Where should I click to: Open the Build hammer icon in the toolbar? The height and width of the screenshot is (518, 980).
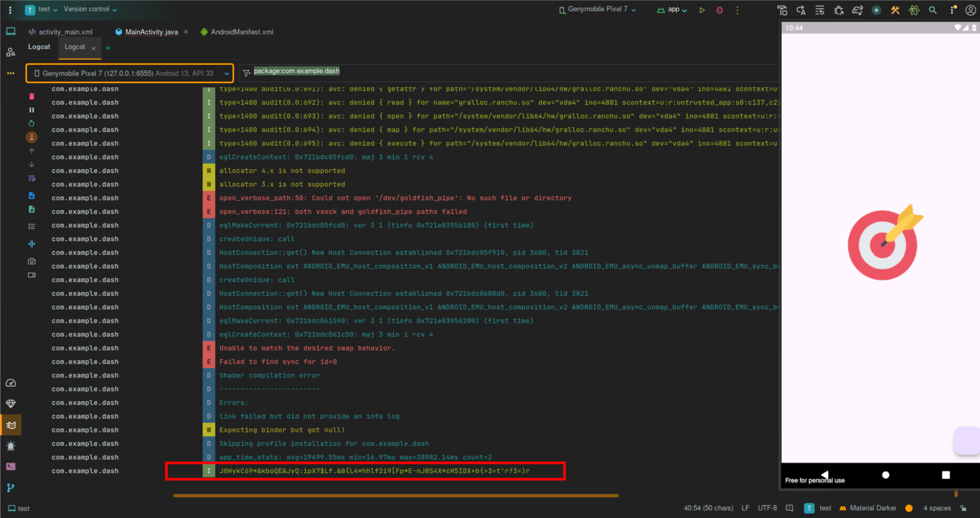tap(782, 10)
